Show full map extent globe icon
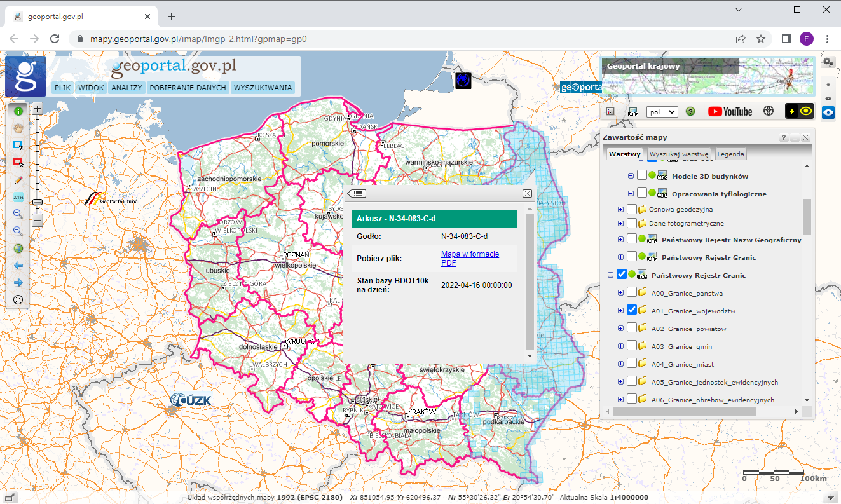This screenshot has height=504, width=841. 18,249
